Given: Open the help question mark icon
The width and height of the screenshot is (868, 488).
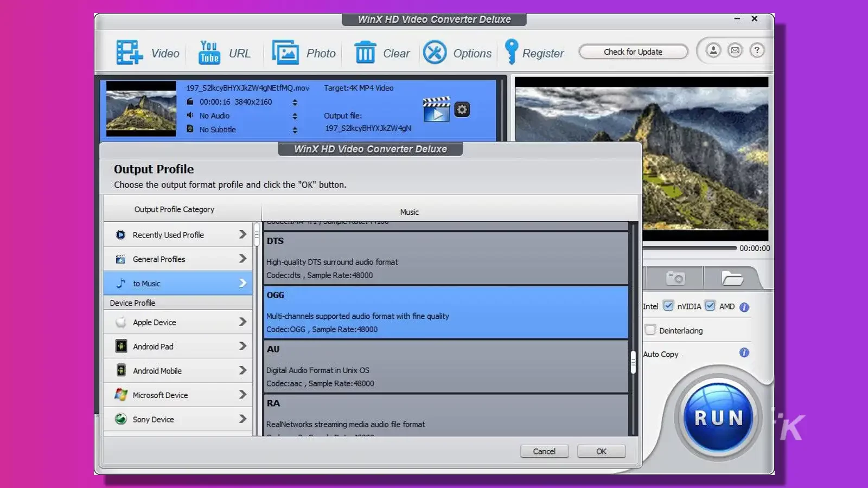Looking at the screenshot, I should (x=757, y=50).
